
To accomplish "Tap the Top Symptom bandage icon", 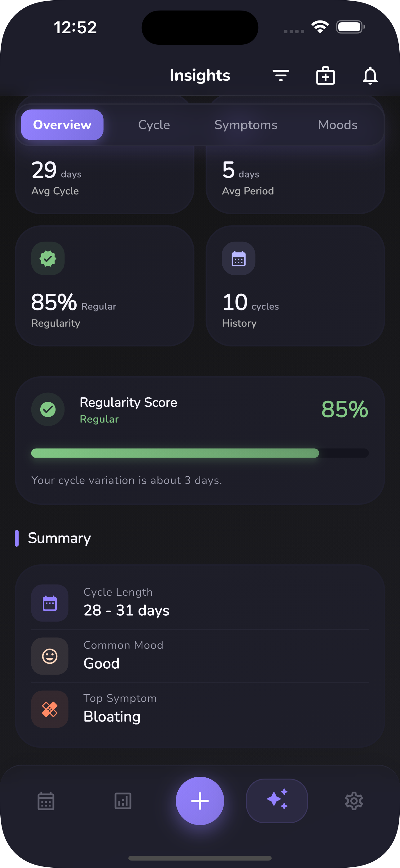I will tap(50, 709).
